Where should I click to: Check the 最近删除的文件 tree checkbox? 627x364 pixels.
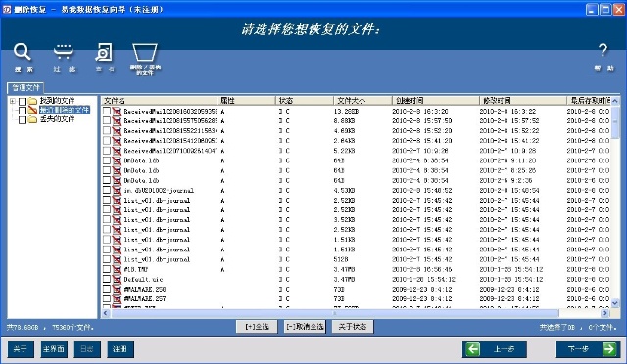click(23, 111)
